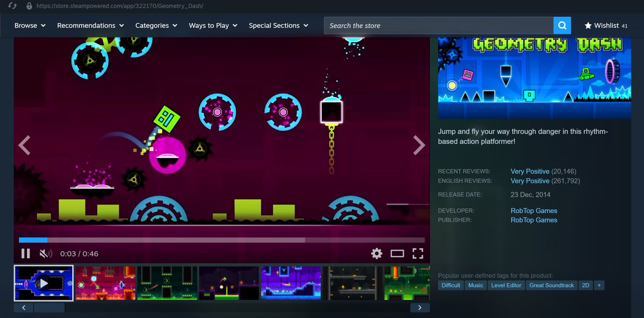The height and width of the screenshot is (318, 644).
Task: Select the trailer video thumbnail
Action: point(44,283)
